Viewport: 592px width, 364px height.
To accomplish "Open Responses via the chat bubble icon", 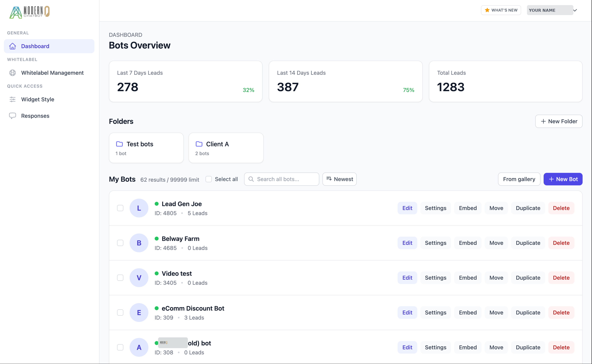I will coord(12,115).
